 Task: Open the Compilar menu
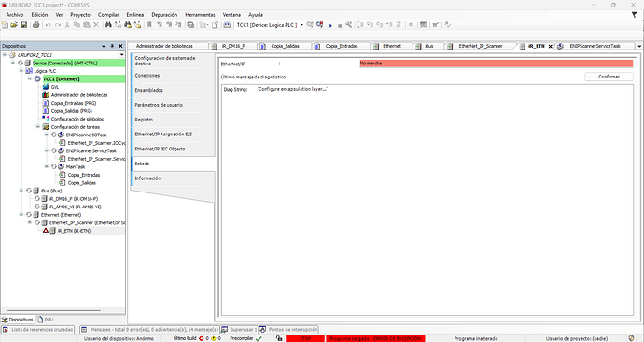(108, 15)
